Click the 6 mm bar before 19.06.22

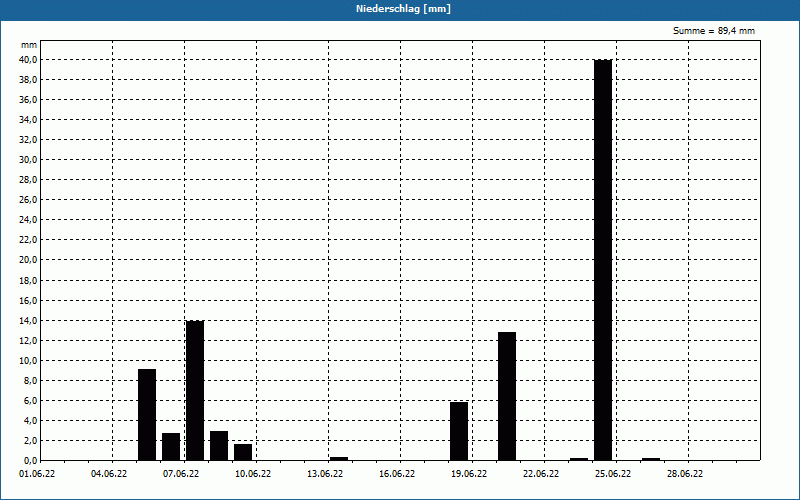tap(459, 431)
